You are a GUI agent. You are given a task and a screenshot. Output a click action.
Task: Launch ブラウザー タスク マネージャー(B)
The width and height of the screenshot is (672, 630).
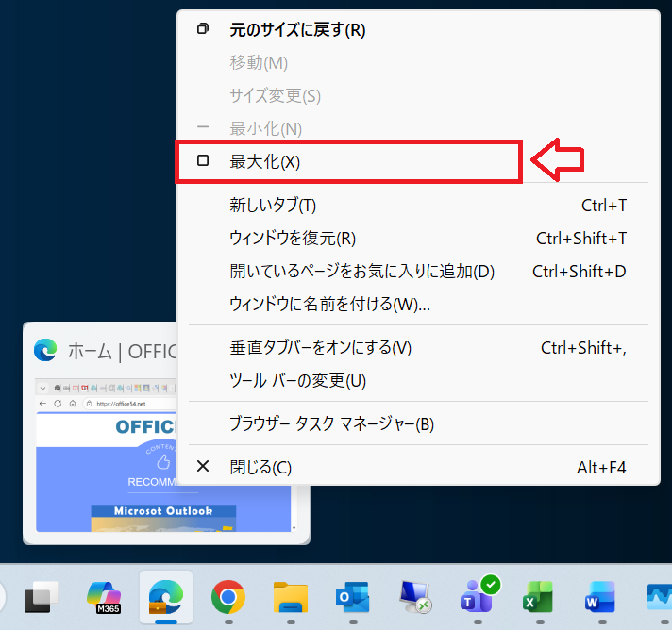418,424
